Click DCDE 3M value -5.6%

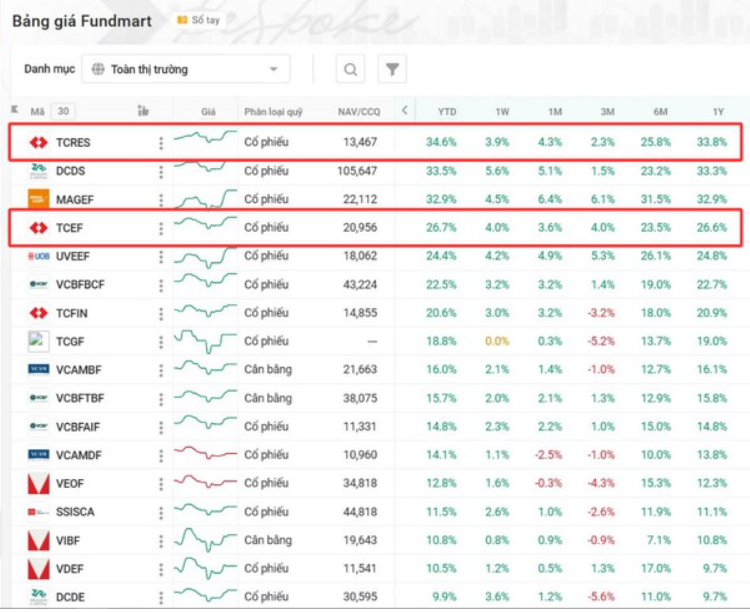point(601,597)
